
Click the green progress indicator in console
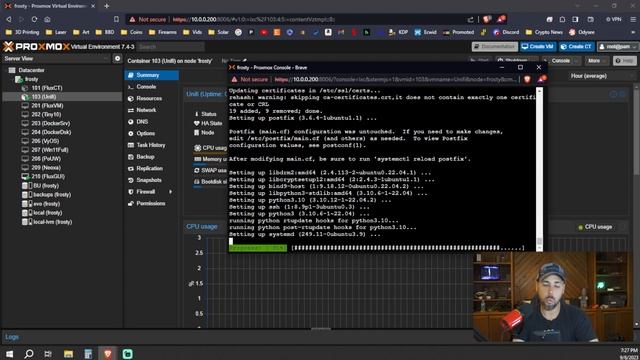tap(258, 248)
